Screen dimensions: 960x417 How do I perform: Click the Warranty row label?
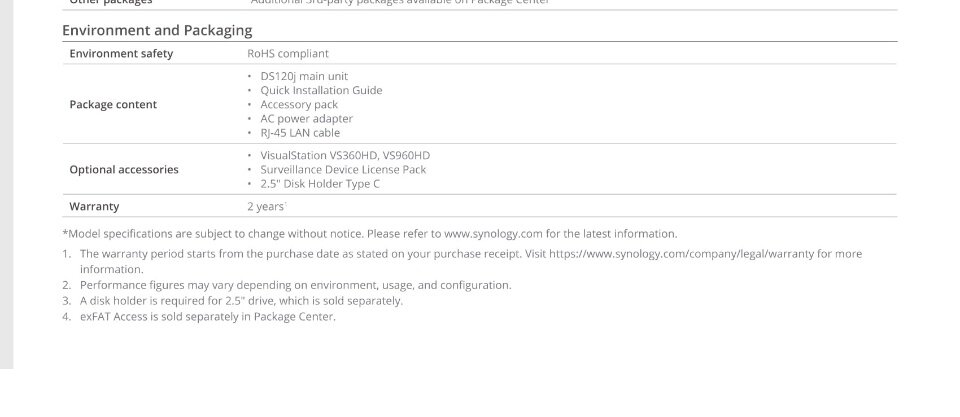point(94,206)
